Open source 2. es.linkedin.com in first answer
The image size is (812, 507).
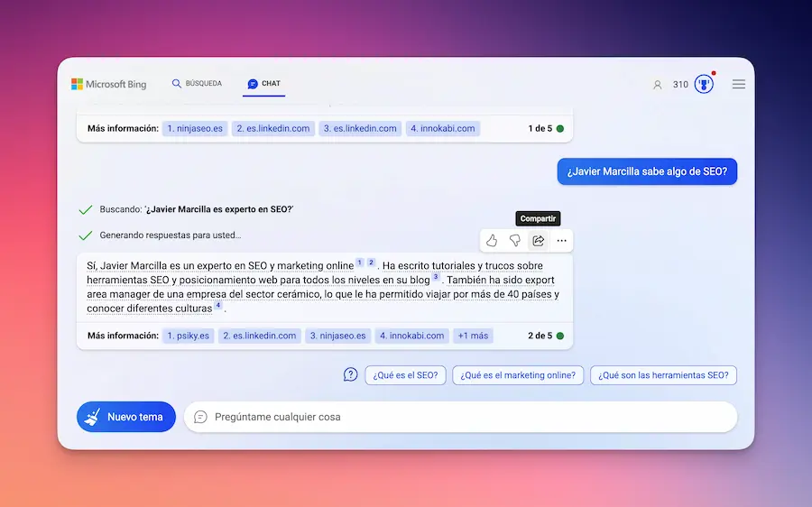click(273, 128)
